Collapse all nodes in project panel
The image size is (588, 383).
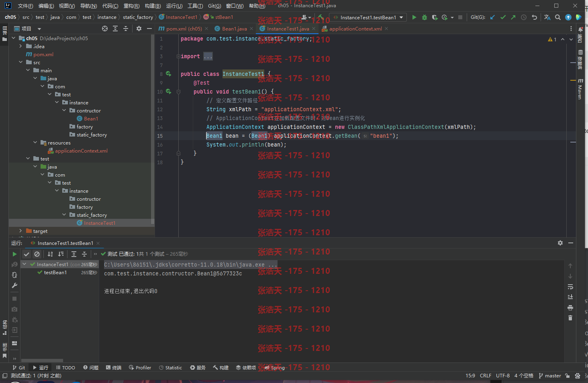(x=126, y=29)
